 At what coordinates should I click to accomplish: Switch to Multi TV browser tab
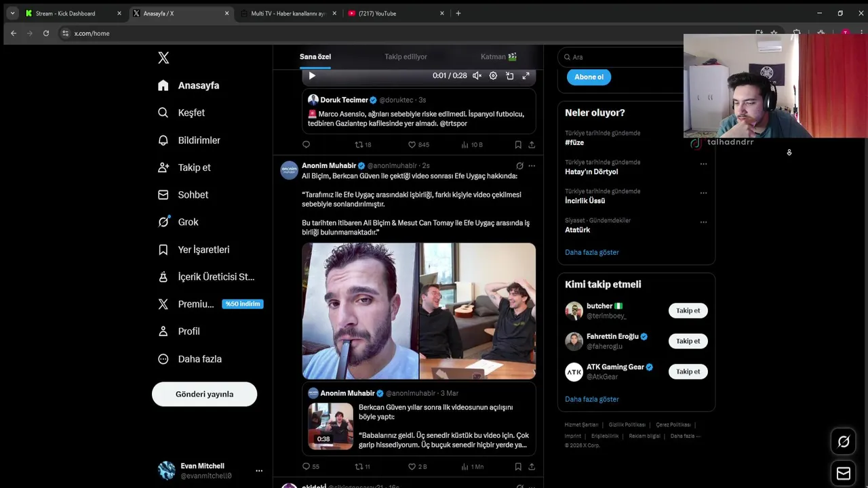click(x=288, y=14)
